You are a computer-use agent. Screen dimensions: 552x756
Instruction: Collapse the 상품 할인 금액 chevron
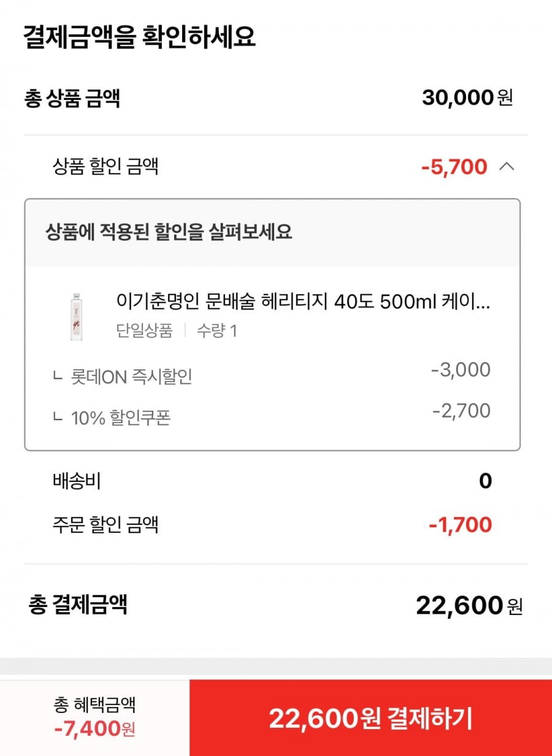507,166
